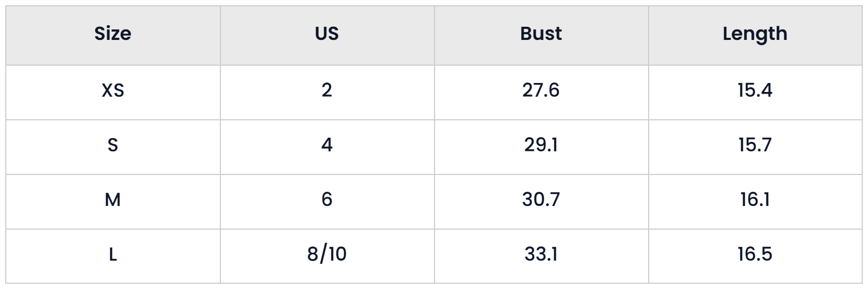868x289 pixels.
Task: Click US size 6 cell
Action: coord(327,201)
